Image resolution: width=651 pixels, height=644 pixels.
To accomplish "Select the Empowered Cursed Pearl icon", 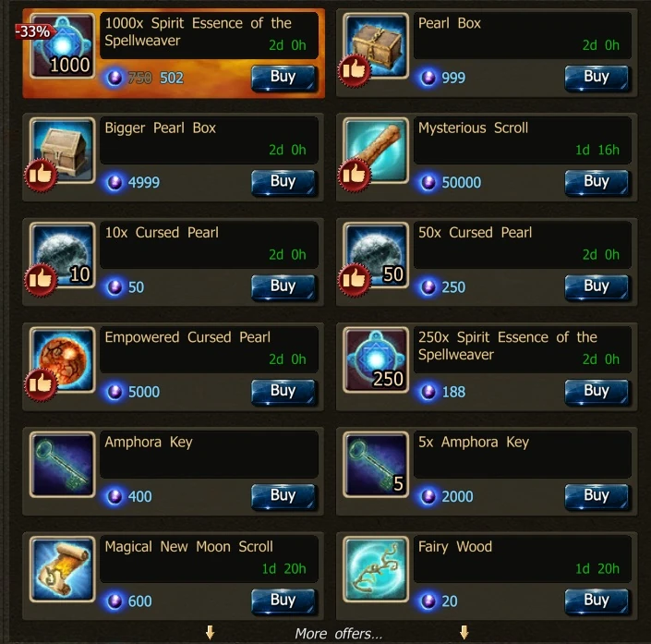I will 63,359.
